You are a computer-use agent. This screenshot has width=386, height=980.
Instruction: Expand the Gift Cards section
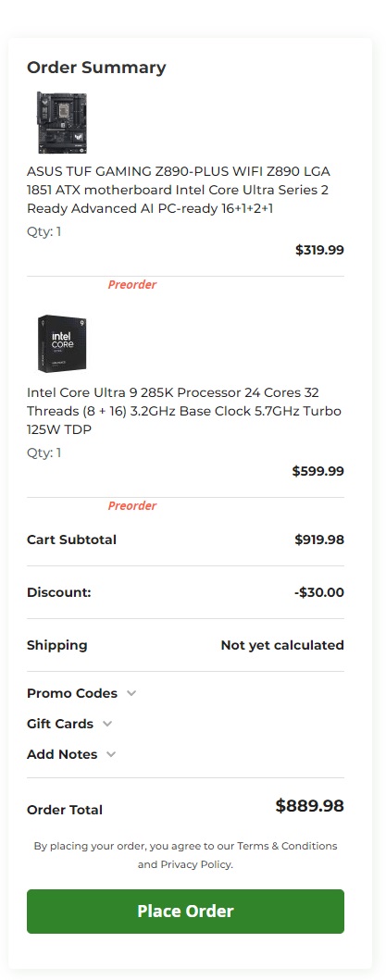[69, 724]
